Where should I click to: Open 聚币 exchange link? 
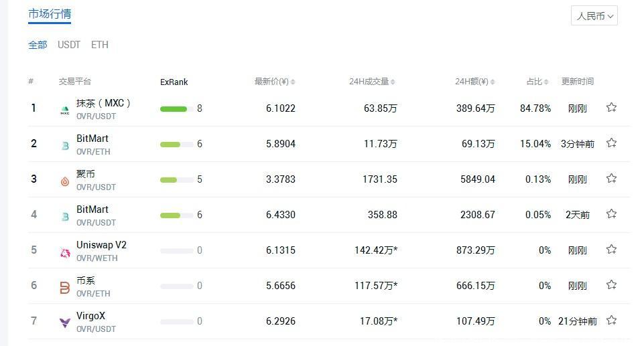[x=86, y=174]
